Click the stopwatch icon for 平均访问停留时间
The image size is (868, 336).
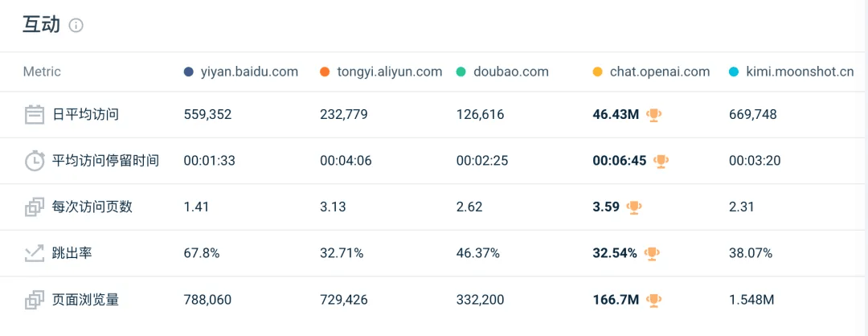34,161
